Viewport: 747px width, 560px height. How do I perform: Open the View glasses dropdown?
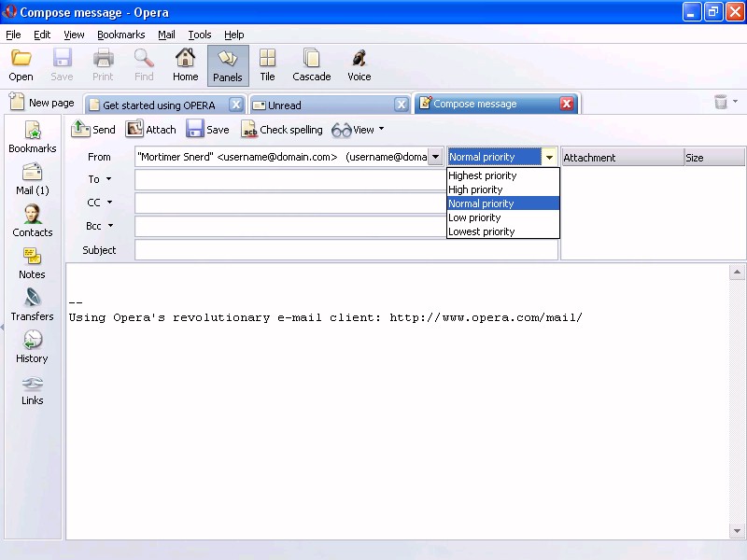click(358, 130)
